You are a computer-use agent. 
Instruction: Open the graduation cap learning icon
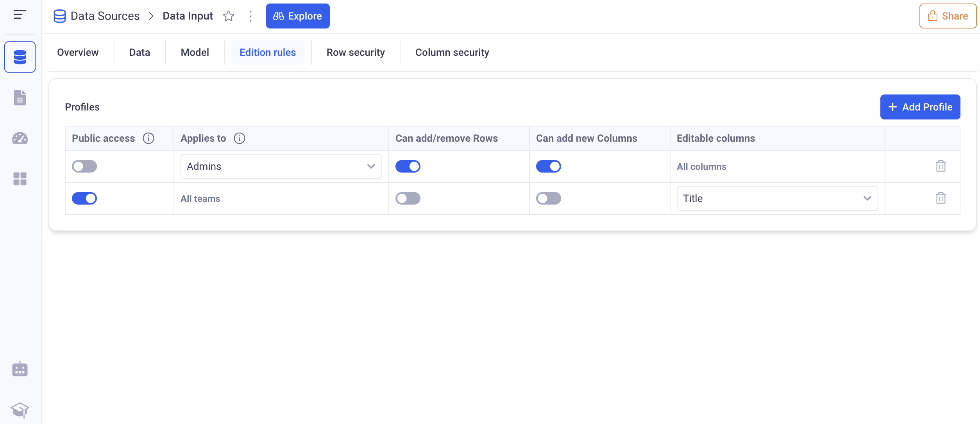(x=20, y=410)
